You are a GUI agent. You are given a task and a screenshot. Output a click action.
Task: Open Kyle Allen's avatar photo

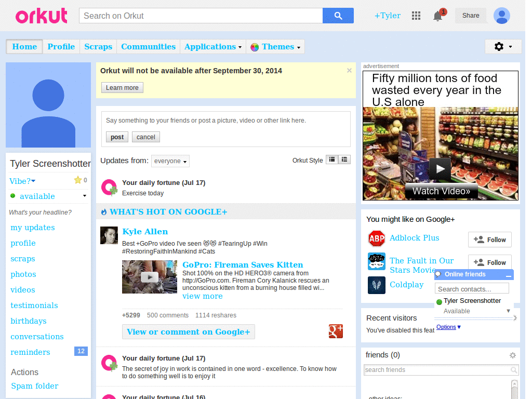pos(109,235)
